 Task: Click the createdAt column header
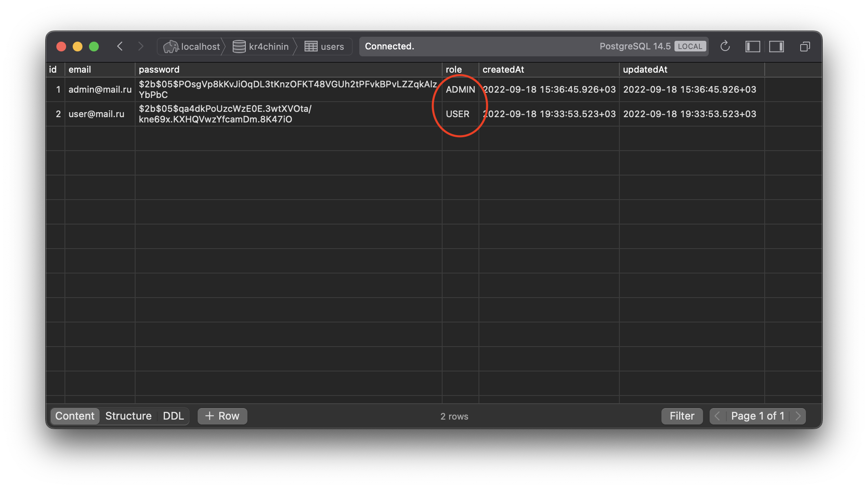(x=503, y=69)
